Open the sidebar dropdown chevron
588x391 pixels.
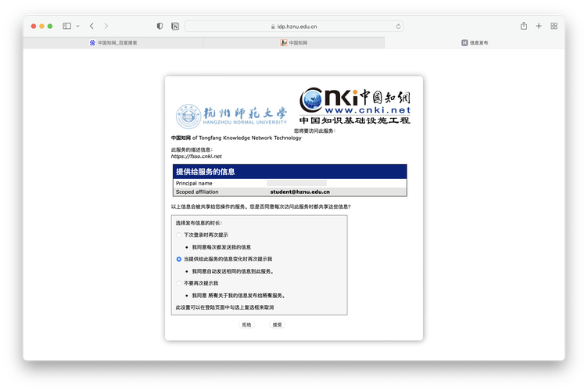pos(77,27)
